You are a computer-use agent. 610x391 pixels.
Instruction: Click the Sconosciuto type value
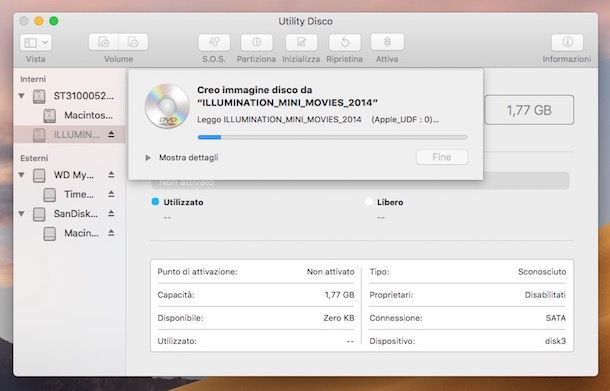pyautogui.click(x=542, y=272)
